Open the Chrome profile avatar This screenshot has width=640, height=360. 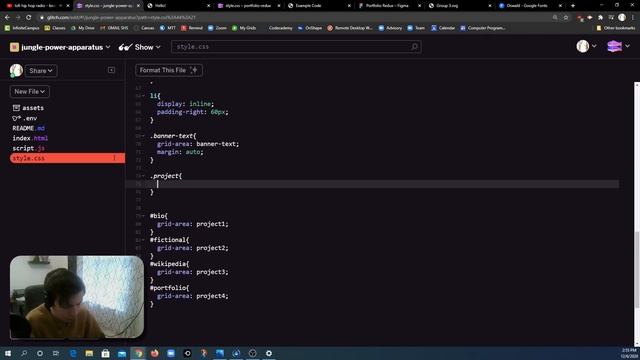click(x=622, y=17)
